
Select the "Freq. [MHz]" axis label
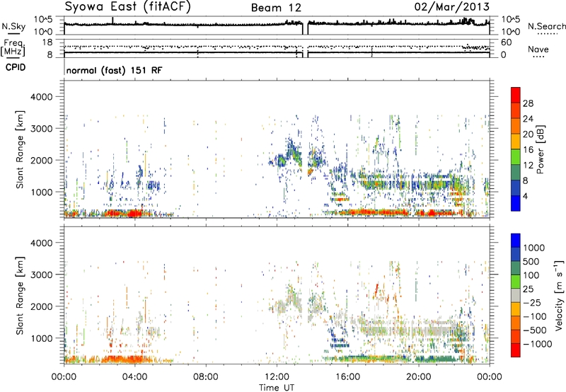[13, 48]
